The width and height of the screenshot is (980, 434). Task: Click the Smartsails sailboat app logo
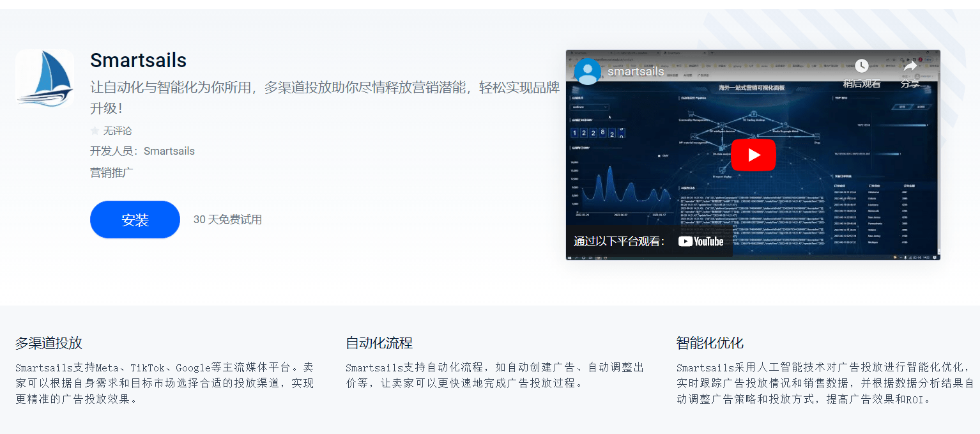tap(45, 79)
